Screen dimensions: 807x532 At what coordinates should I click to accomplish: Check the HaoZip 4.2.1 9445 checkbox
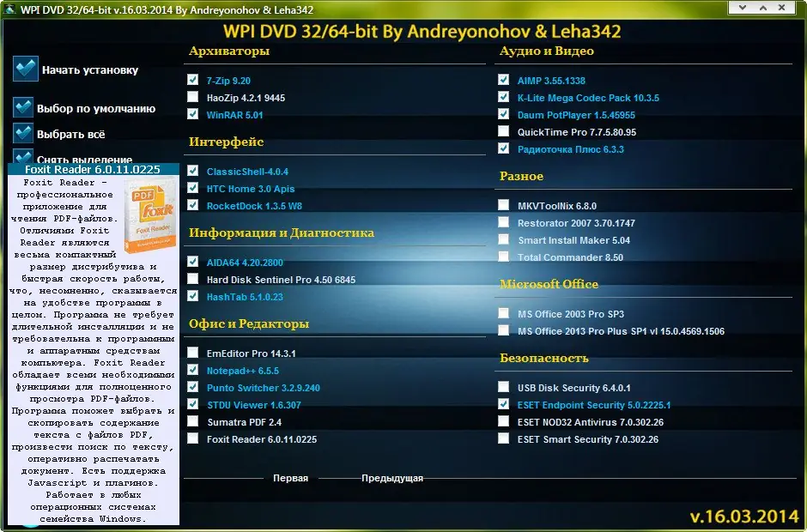(192, 96)
